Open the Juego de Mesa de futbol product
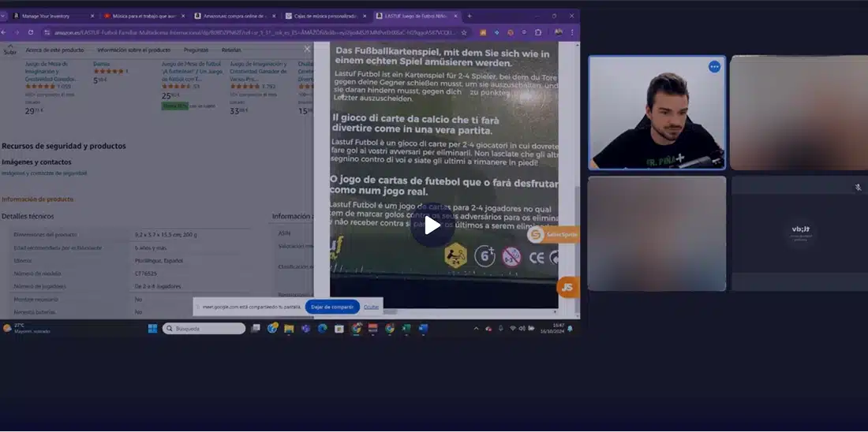The height and width of the screenshot is (432, 868). coord(192,72)
